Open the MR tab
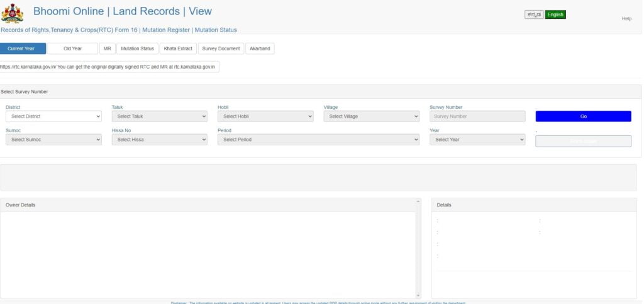 tap(107, 48)
